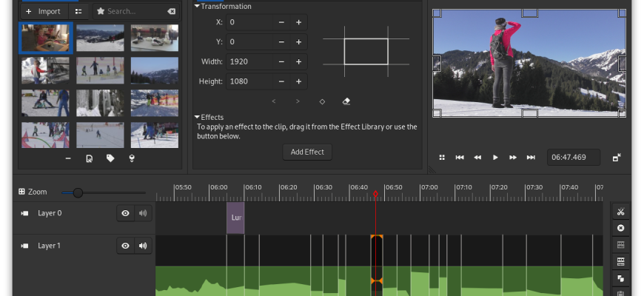Click the tag icon below the media library
Image resolution: width=644 pixels, height=296 pixels.
tap(110, 158)
